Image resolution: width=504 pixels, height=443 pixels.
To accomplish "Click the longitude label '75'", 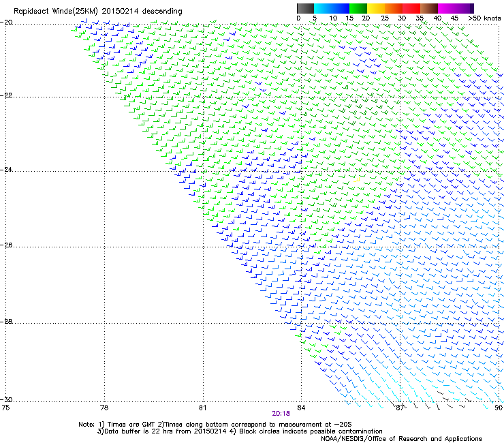I will 5,408.
